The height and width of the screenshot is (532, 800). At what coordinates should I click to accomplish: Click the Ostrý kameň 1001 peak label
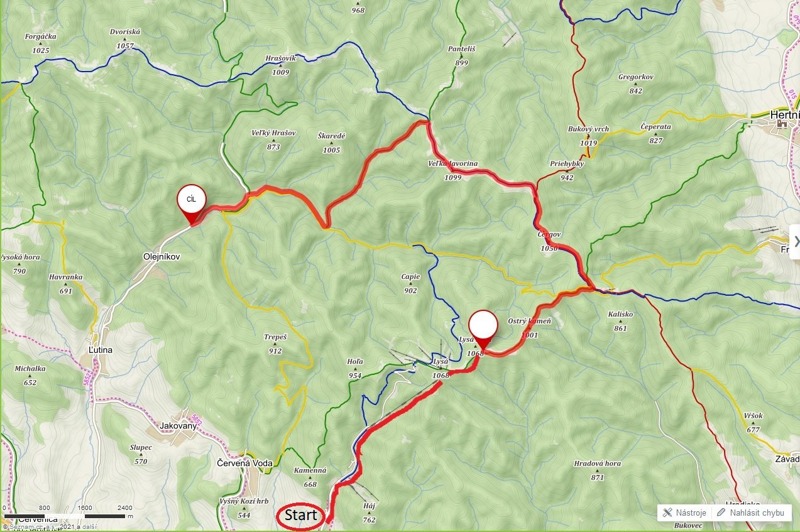[x=529, y=328]
